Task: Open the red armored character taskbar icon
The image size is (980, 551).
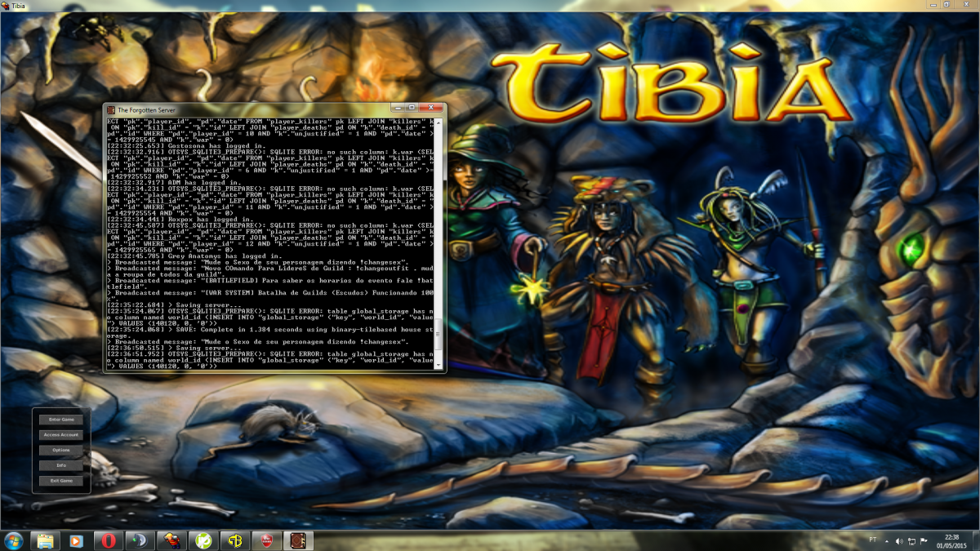Action: 171,540
